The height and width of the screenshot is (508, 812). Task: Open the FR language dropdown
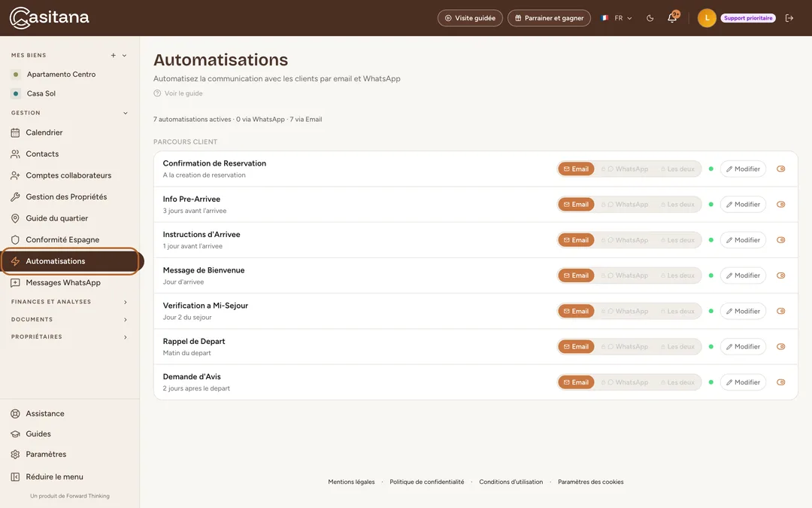(617, 18)
